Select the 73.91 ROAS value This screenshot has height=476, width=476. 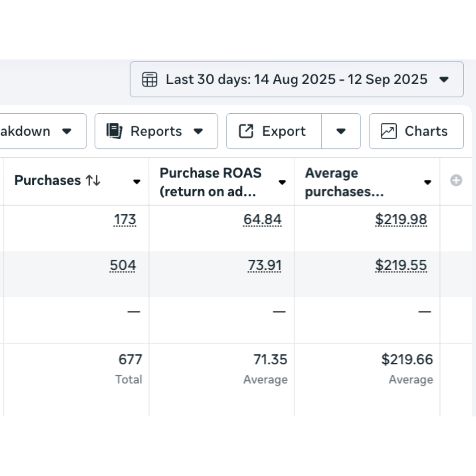click(x=264, y=265)
